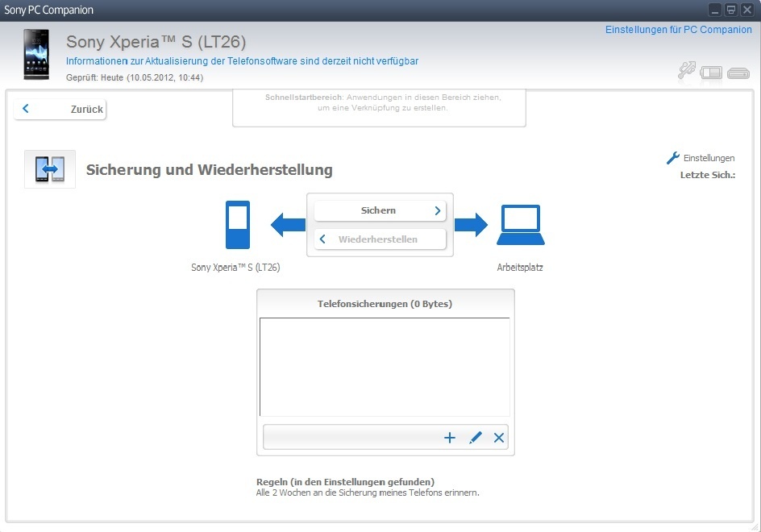The height and width of the screenshot is (532, 761).
Task: Click the empty Telefonsicherungen backup list
Action: click(385, 367)
